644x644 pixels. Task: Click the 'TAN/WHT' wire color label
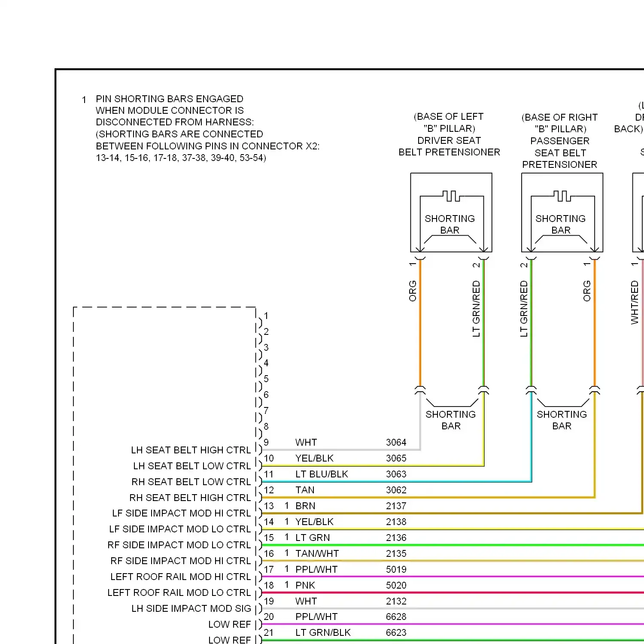pyautogui.click(x=317, y=553)
